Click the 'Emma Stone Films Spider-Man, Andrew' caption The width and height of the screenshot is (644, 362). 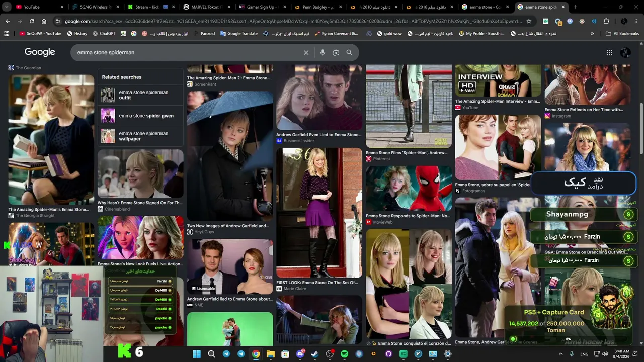[x=407, y=153]
